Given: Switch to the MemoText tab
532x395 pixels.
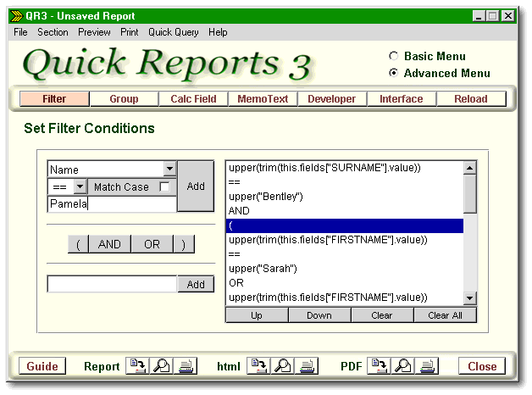Looking at the screenshot, I should [x=263, y=98].
